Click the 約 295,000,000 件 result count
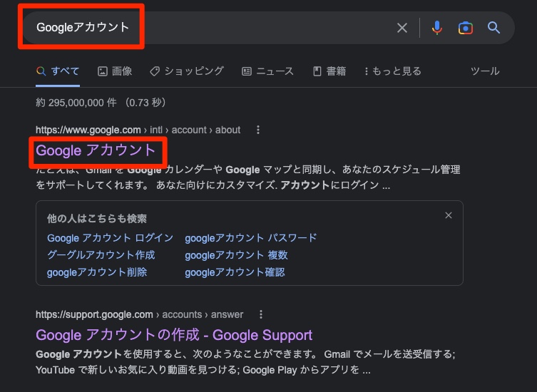The image size is (537, 392). 76,103
